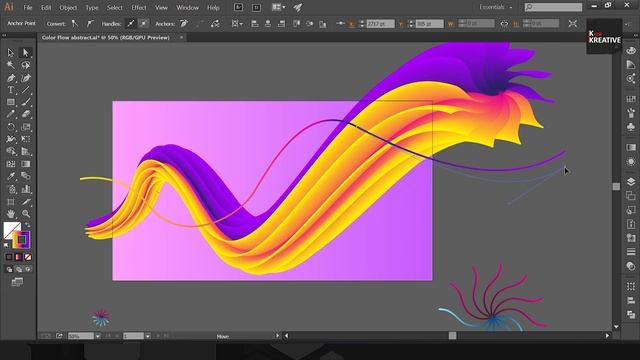The height and width of the screenshot is (360, 640).
Task: Activate the Type tool
Action: pyautogui.click(x=11, y=90)
